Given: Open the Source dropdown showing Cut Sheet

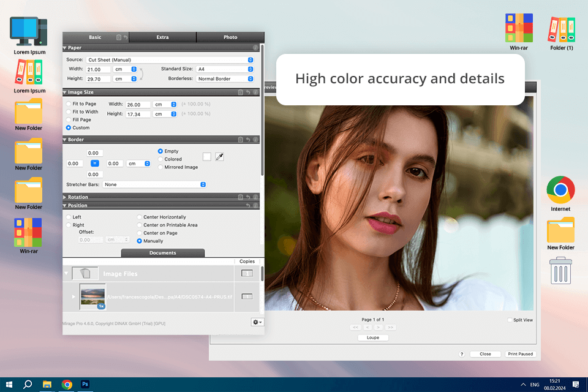Looking at the screenshot, I should pos(170,60).
